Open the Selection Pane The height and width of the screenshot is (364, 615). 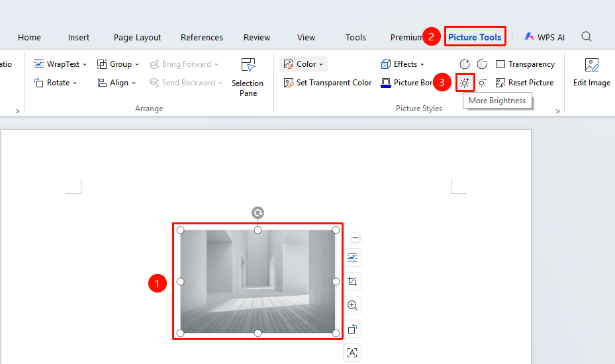click(248, 77)
